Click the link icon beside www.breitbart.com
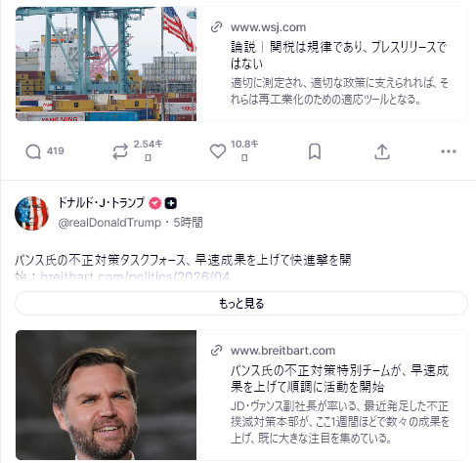This screenshot has height=463, width=476. pos(217,351)
